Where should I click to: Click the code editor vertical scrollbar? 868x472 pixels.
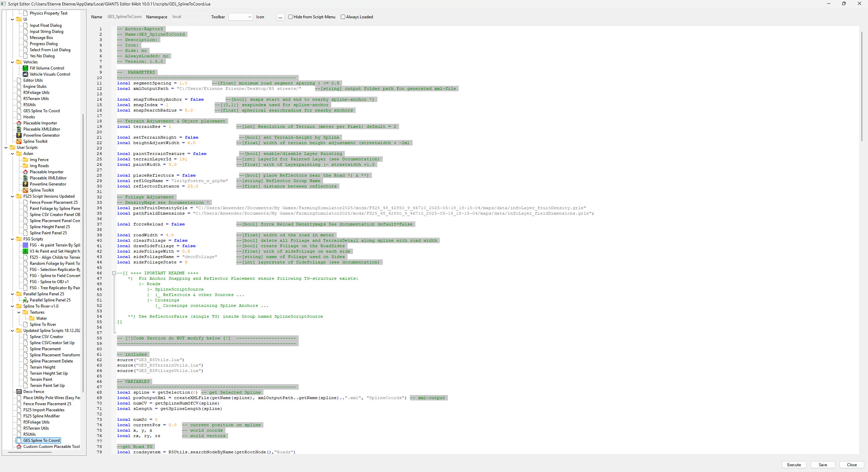(862, 86)
